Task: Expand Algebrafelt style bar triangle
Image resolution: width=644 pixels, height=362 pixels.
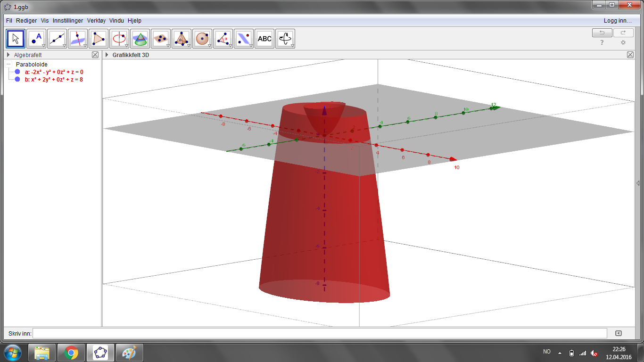Action: coord(8,55)
